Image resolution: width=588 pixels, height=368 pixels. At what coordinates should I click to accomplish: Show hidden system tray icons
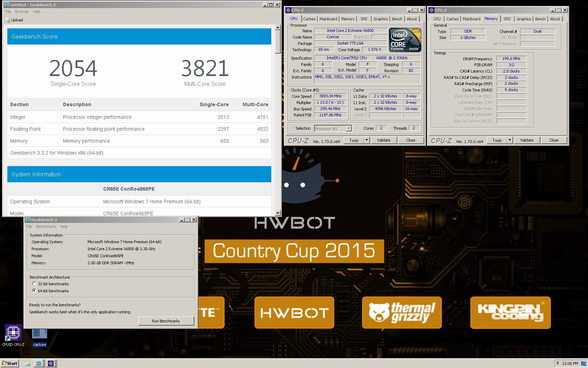click(x=558, y=363)
